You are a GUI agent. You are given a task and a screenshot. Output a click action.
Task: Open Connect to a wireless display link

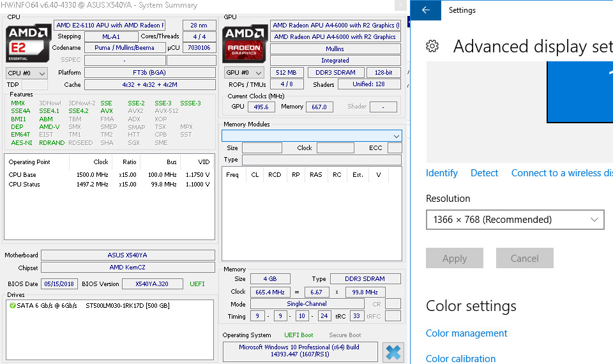(x=561, y=173)
